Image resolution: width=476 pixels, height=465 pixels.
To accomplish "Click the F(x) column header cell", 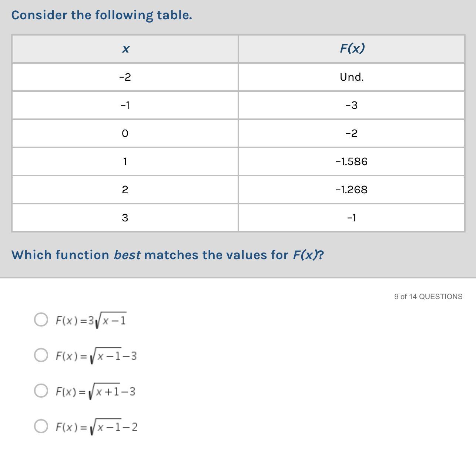I will (x=352, y=48).
